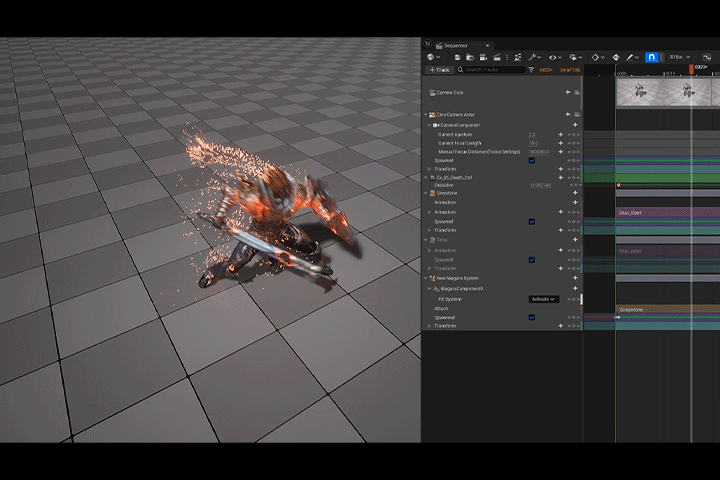Open the playback options menu
The height and width of the screenshot is (480, 720).
[575, 57]
